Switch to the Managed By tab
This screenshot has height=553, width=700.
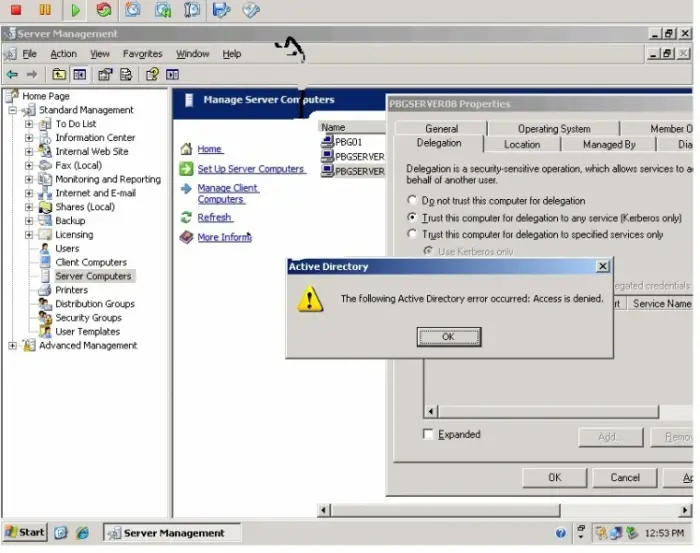pos(609,145)
